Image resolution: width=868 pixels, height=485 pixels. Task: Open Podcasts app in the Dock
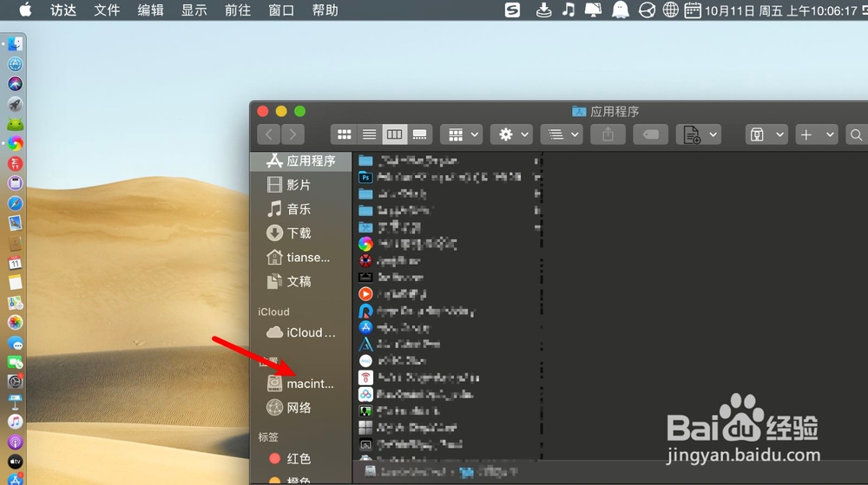click(15, 442)
